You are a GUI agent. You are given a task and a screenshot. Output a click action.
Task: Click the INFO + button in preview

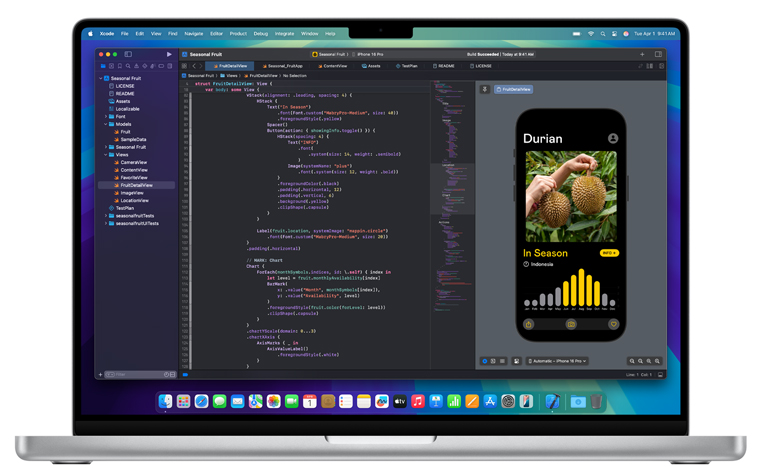(609, 253)
